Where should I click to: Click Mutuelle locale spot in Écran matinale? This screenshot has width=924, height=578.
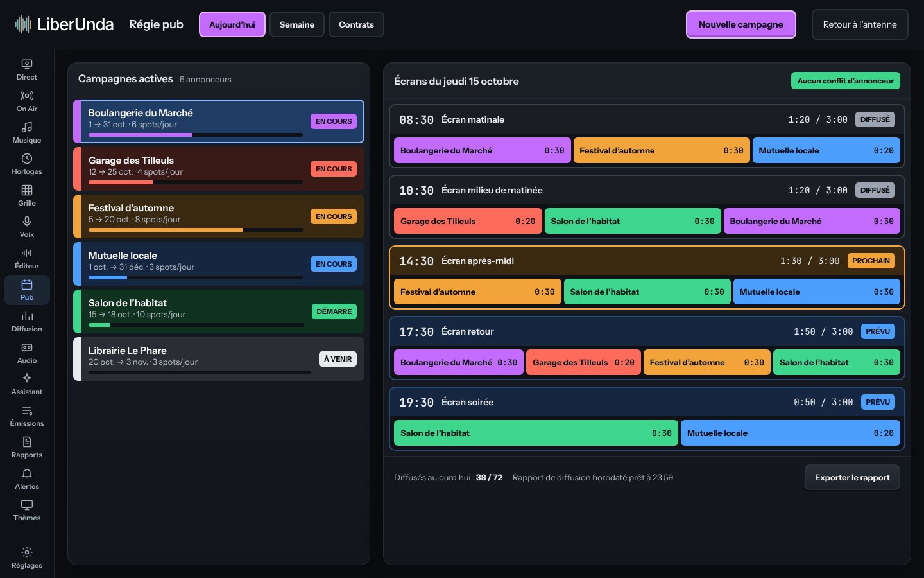pos(826,150)
